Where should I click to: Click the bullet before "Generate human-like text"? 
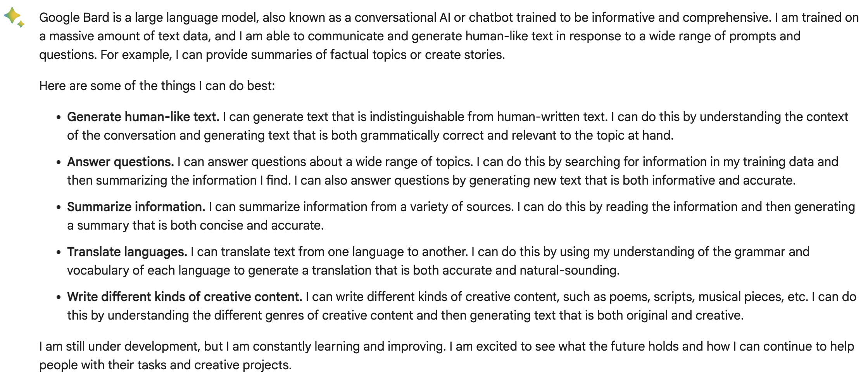[59, 118]
